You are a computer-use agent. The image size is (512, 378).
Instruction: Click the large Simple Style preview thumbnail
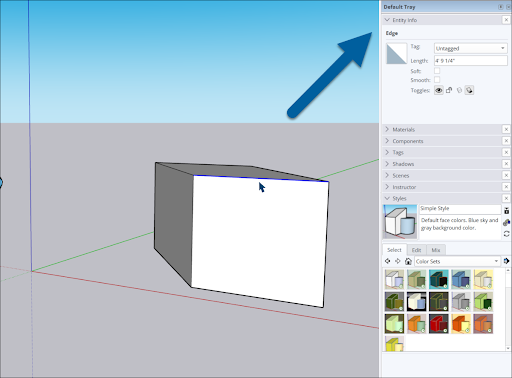point(400,222)
